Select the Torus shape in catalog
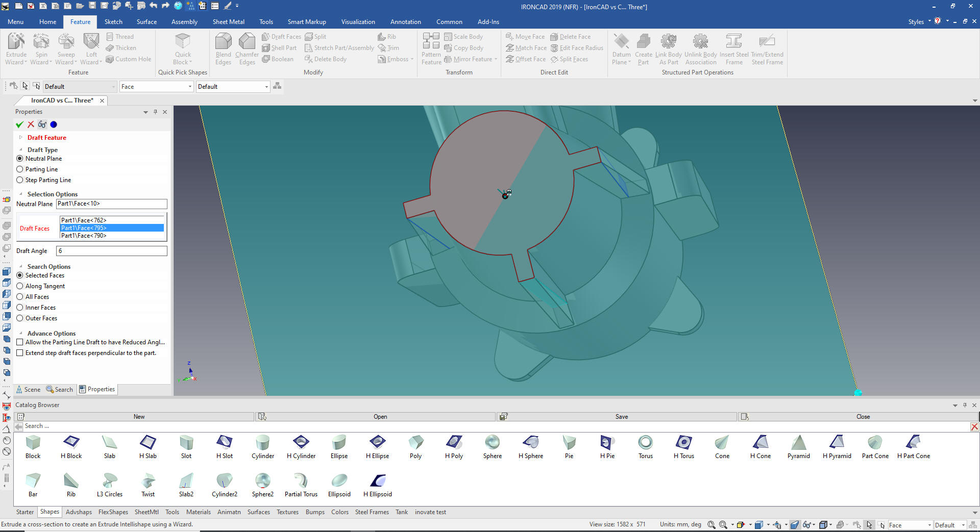 645,442
